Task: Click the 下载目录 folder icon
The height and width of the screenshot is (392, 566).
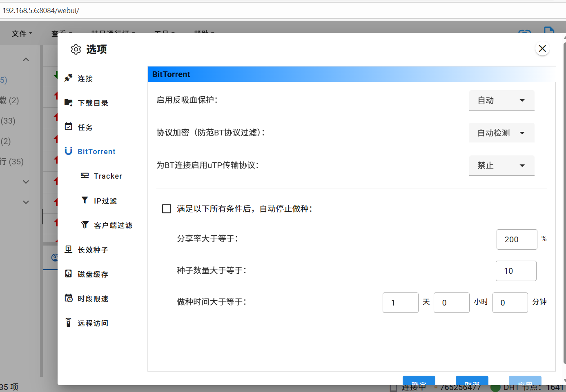Action: tap(69, 102)
